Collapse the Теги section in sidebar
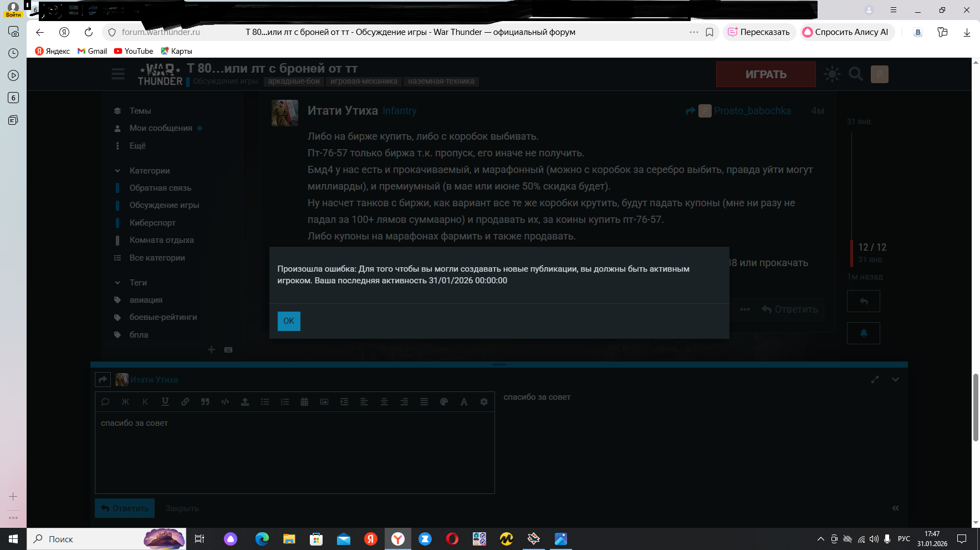 coord(118,283)
